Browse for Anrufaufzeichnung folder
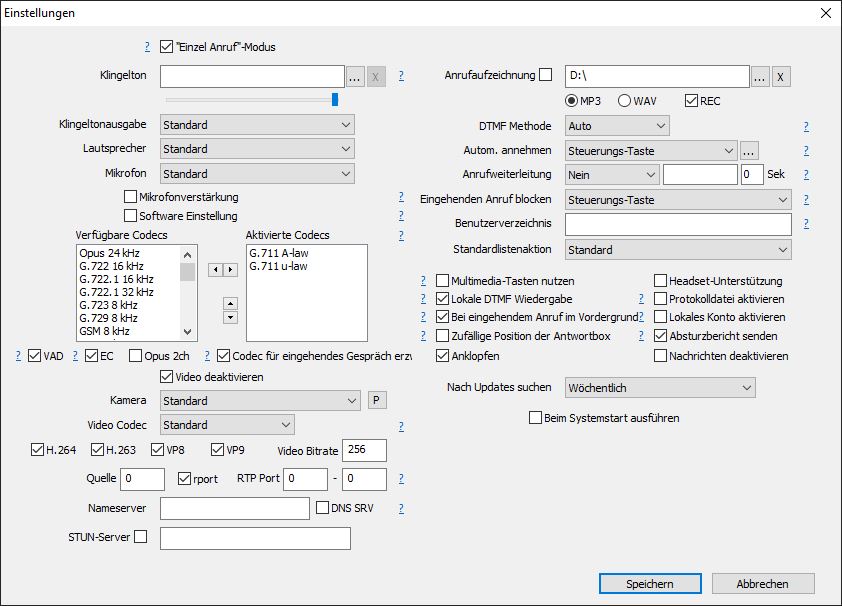Viewport: 842px width, 606px height. pos(760,77)
